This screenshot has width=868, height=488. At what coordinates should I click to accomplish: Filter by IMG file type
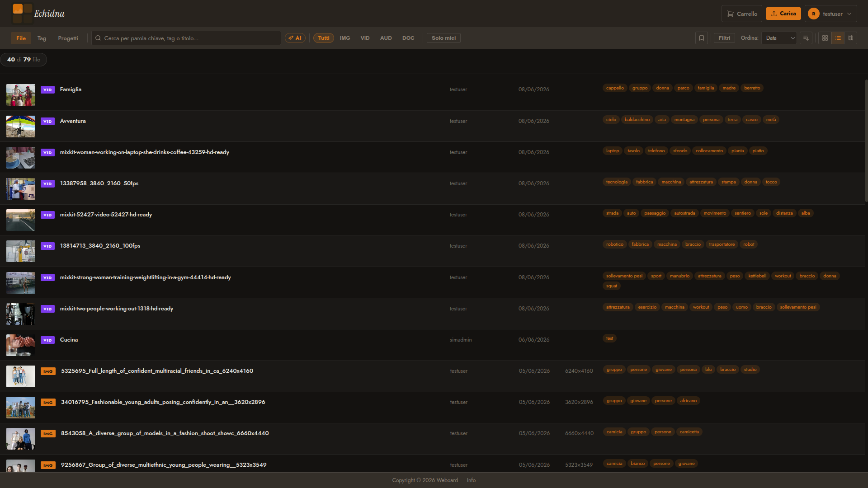point(345,38)
